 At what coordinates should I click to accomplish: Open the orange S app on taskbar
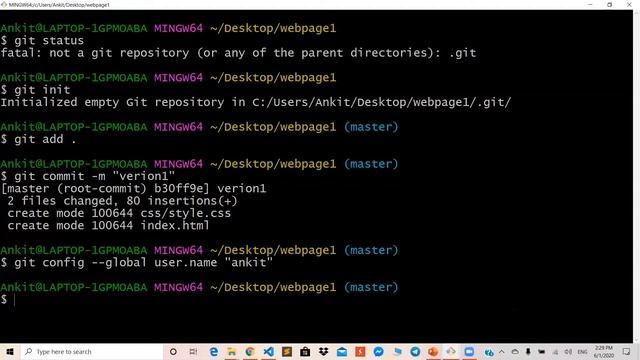pos(360,351)
